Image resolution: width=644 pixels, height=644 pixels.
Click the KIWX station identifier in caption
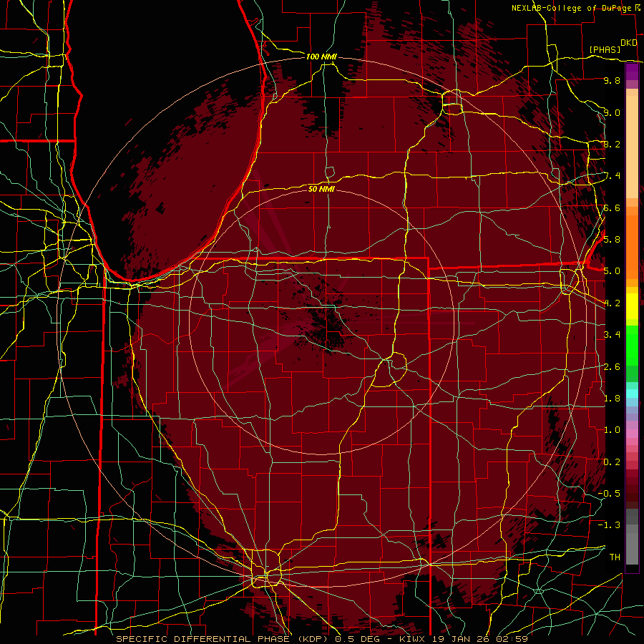click(412, 639)
